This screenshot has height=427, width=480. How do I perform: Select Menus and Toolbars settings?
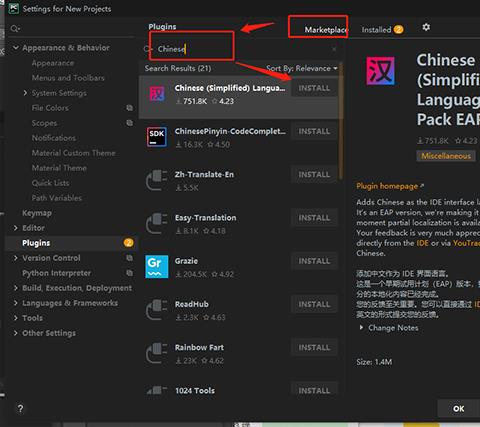coord(68,78)
